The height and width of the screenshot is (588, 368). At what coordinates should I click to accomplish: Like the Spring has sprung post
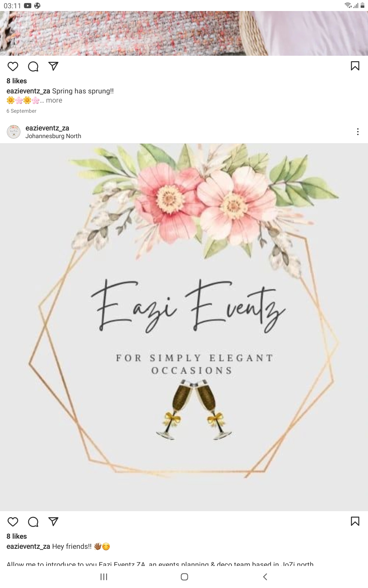tap(13, 66)
